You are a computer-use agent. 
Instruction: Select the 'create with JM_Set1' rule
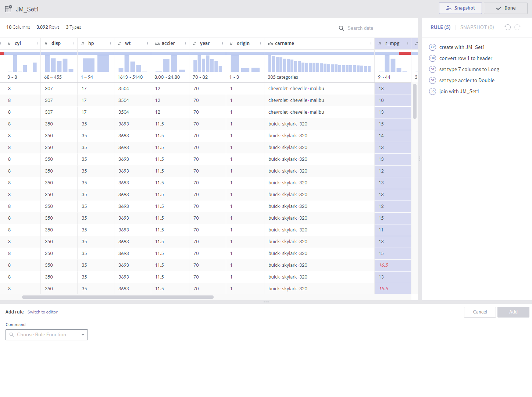point(462,47)
